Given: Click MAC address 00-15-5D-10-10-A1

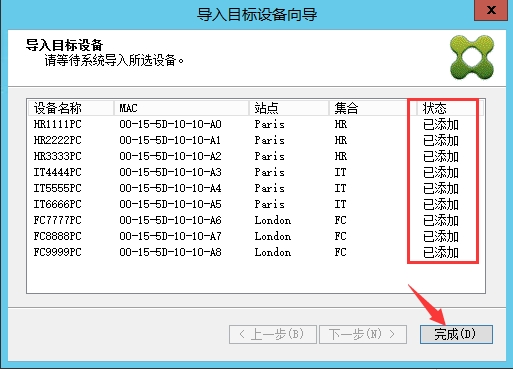Looking at the screenshot, I should [x=170, y=140].
